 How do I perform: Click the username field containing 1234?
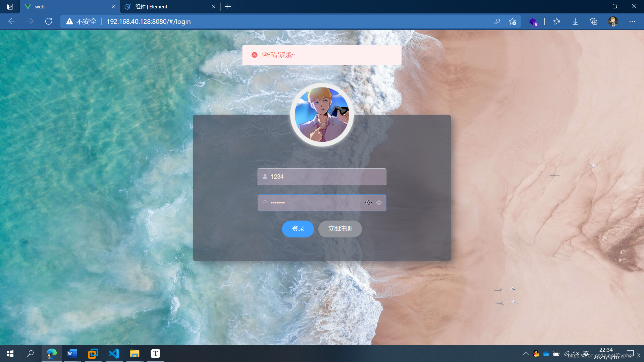[322, 177]
